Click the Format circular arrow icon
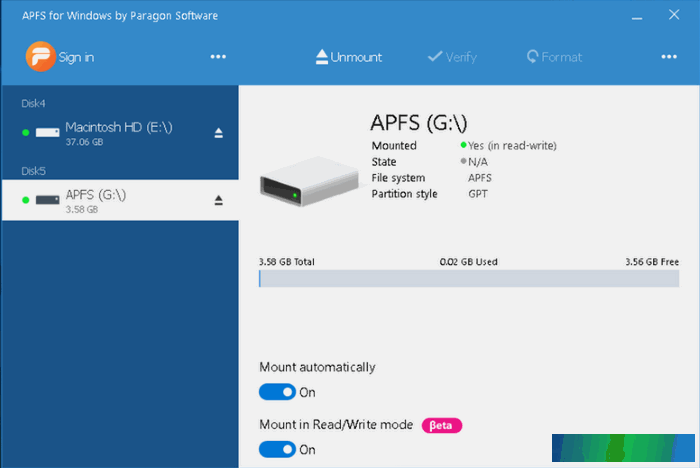Screen dimensions: 700x468 533,57
